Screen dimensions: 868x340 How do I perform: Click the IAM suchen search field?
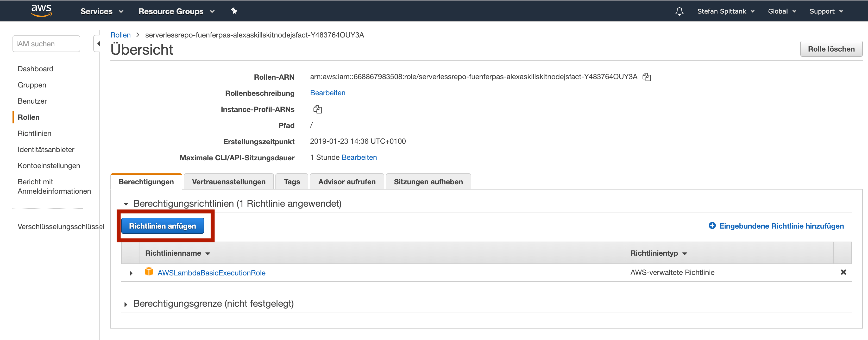46,44
